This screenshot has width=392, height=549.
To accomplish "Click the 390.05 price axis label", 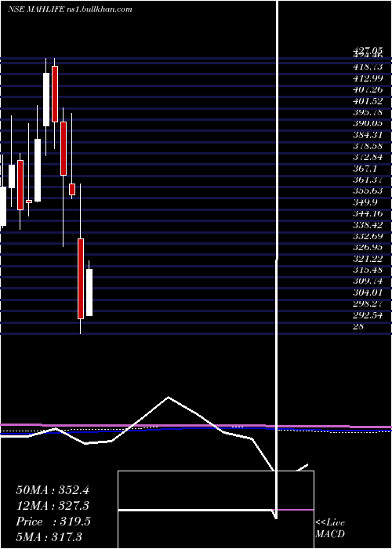I will tap(368, 123).
